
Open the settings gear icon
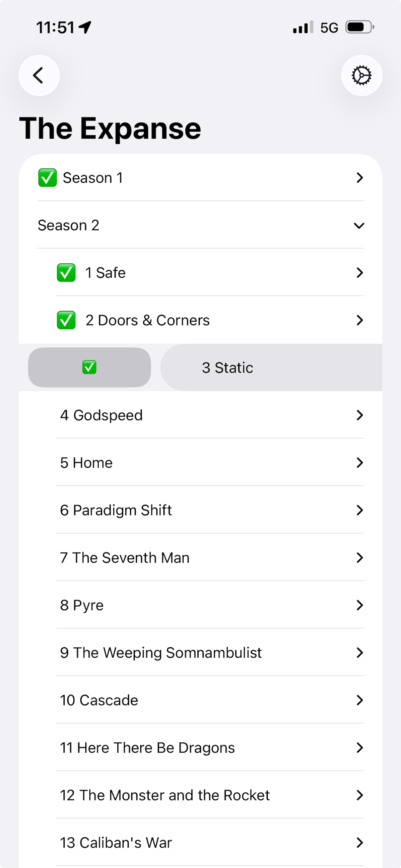pos(361,75)
